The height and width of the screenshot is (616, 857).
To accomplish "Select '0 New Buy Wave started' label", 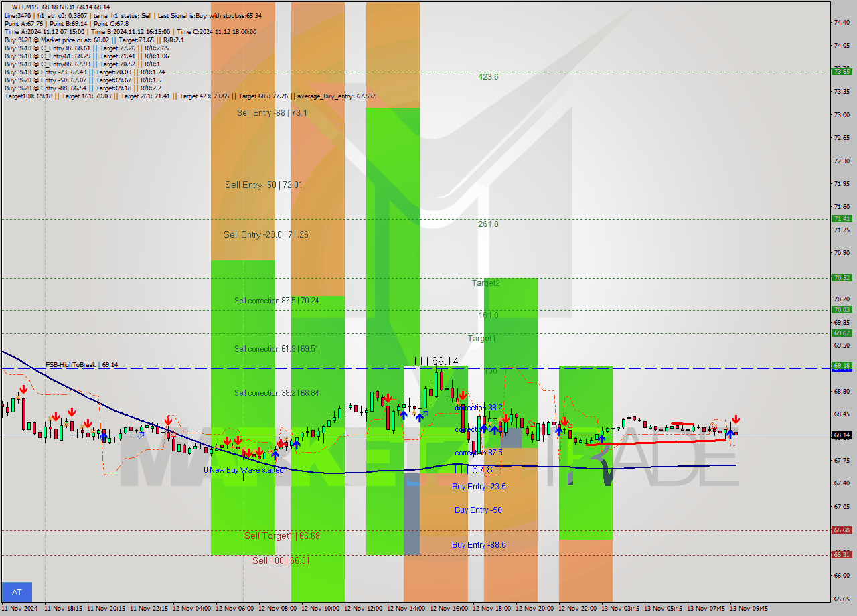I will [x=244, y=470].
